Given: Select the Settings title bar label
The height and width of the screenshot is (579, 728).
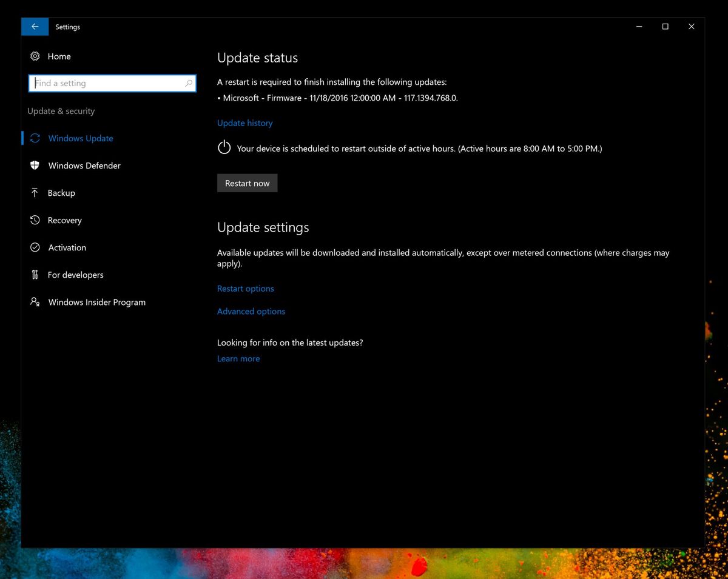Looking at the screenshot, I should coord(67,27).
